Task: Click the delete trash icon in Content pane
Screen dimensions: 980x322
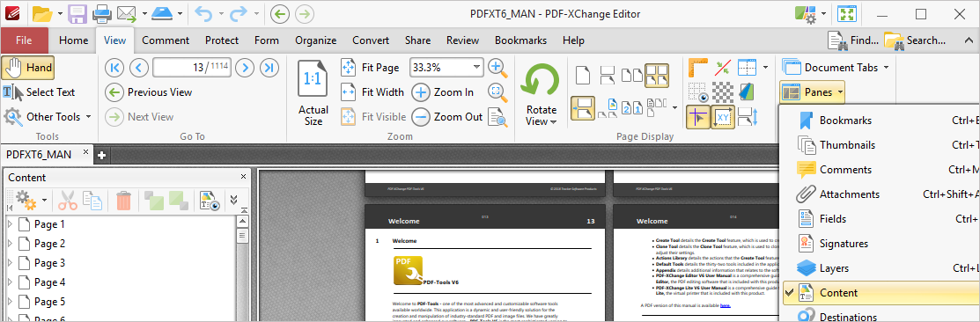Action: 124,201
